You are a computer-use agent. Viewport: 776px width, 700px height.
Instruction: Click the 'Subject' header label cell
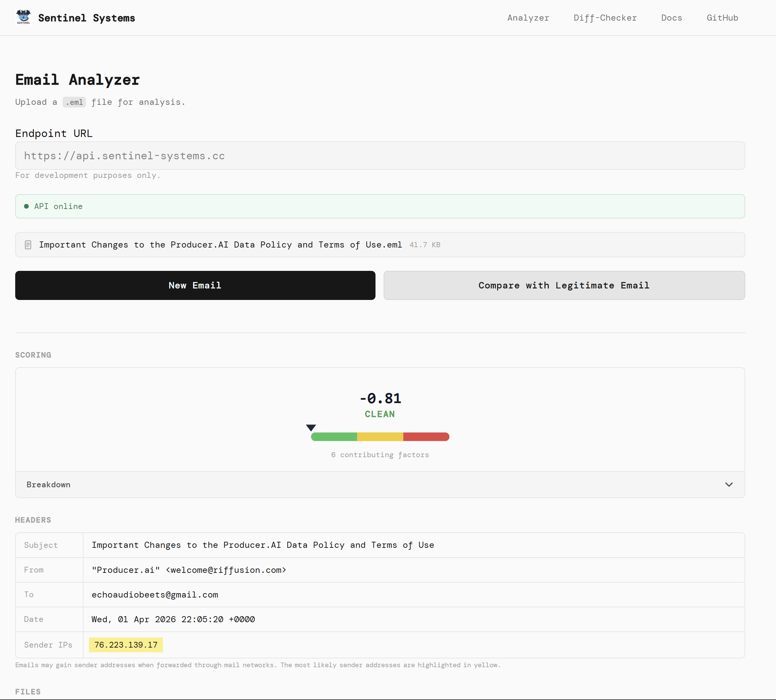click(49, 545)
